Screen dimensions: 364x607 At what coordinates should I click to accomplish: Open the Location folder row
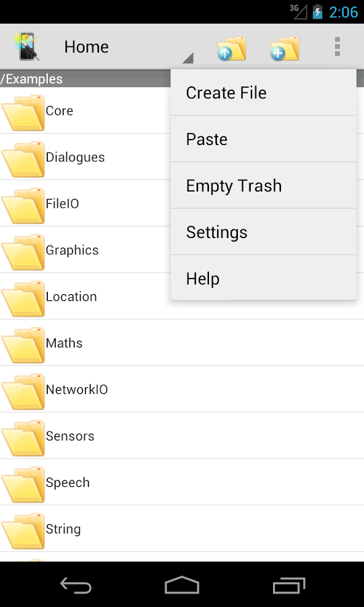pyautogui.click(x=182, y=296)
